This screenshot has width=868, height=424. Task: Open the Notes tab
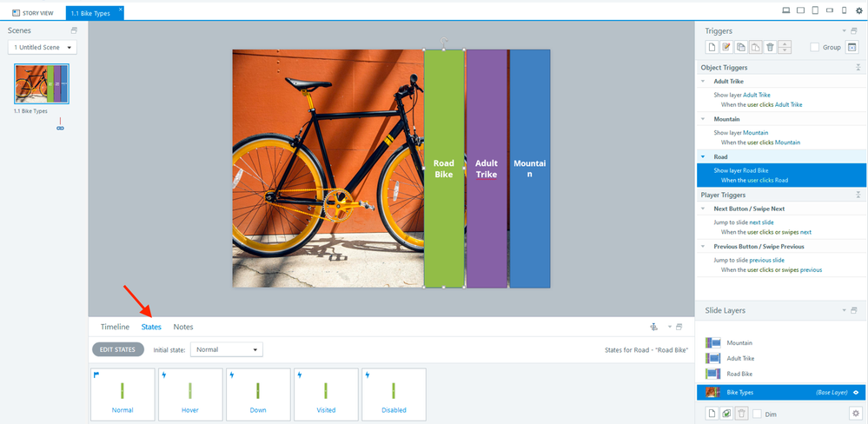click(x=183, y=328)
